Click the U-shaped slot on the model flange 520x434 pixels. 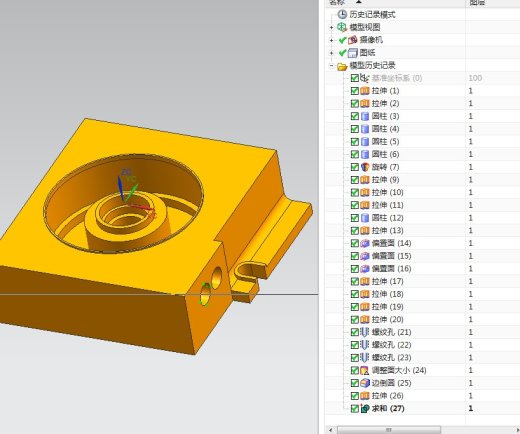click(250, 270)
